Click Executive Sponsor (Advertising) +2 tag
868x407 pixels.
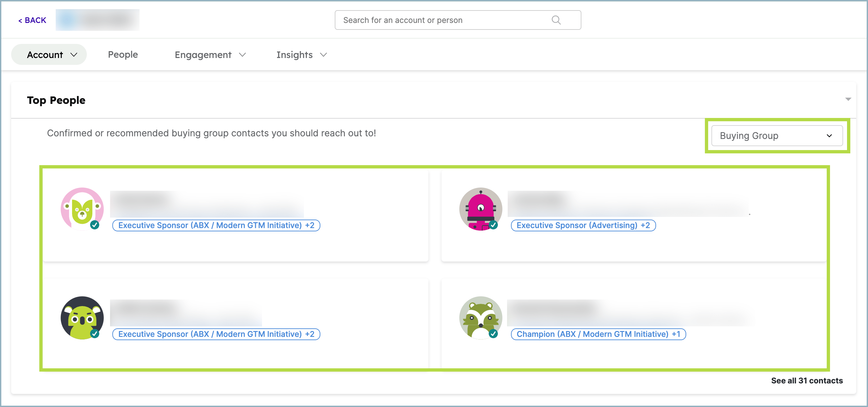pos(583,225)
